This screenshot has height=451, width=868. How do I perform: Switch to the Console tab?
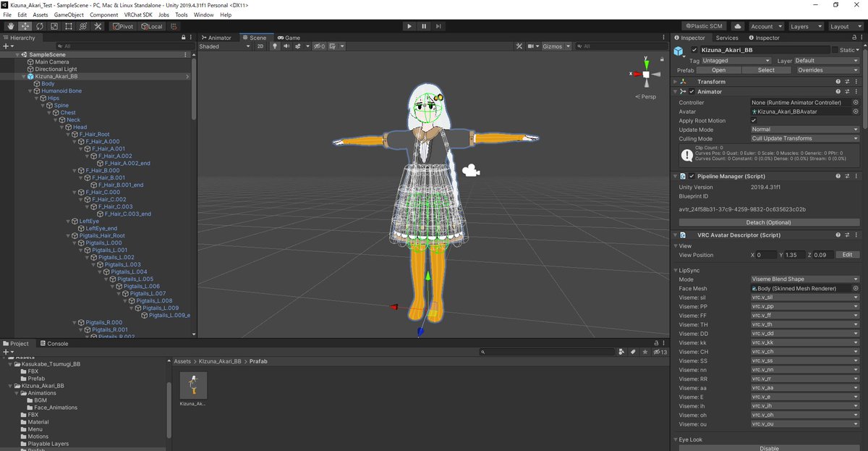[x=54, y=344]
